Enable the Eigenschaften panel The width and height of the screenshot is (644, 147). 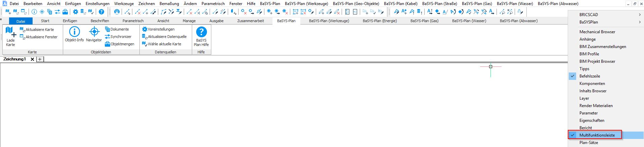pos(592,120)
